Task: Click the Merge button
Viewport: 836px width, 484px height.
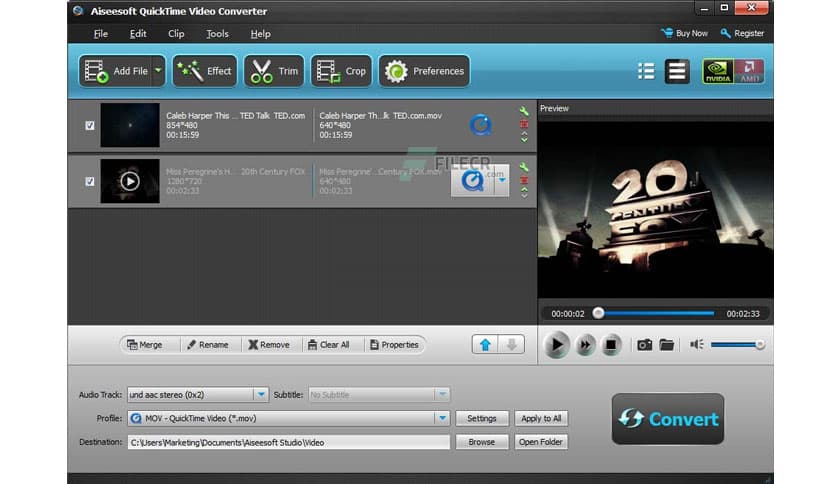Action: 145,345
